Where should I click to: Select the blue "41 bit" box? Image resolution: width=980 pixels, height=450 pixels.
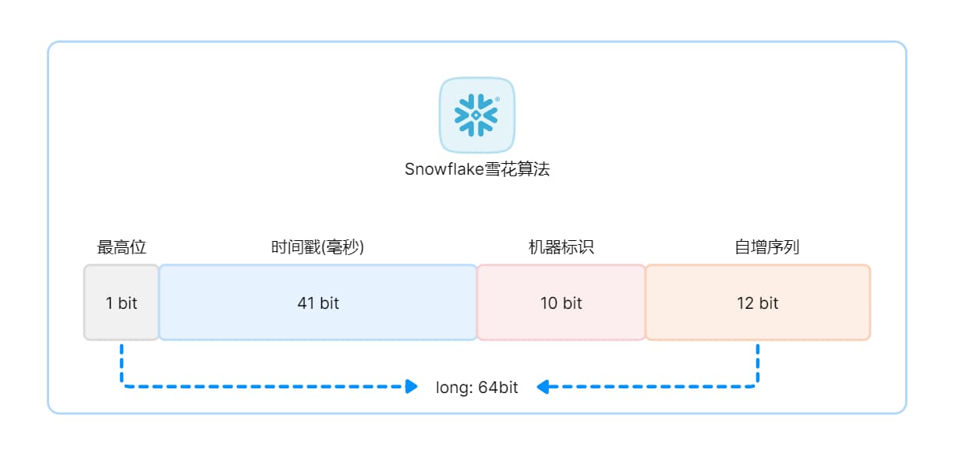coord(318,303)
